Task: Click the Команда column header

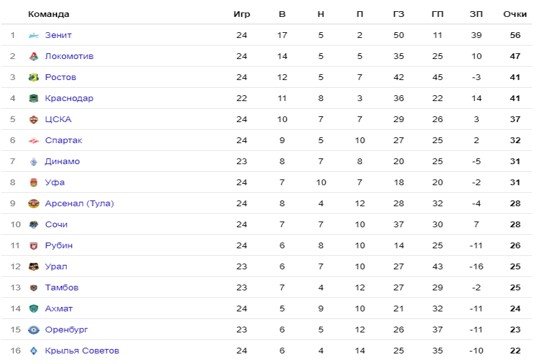Action: (x=49, y=14)
